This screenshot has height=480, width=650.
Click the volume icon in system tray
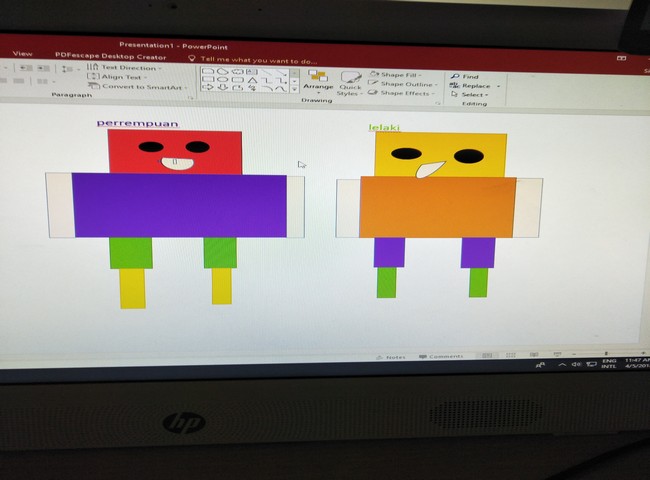(576, 365)
